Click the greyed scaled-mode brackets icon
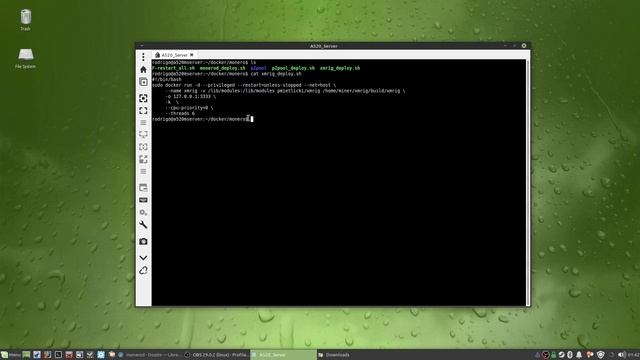Screen dimensions: 640x360 [143, 147]
